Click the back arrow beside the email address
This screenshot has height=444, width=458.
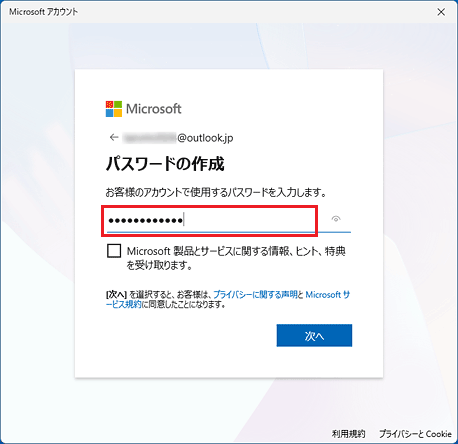[114, 137]
